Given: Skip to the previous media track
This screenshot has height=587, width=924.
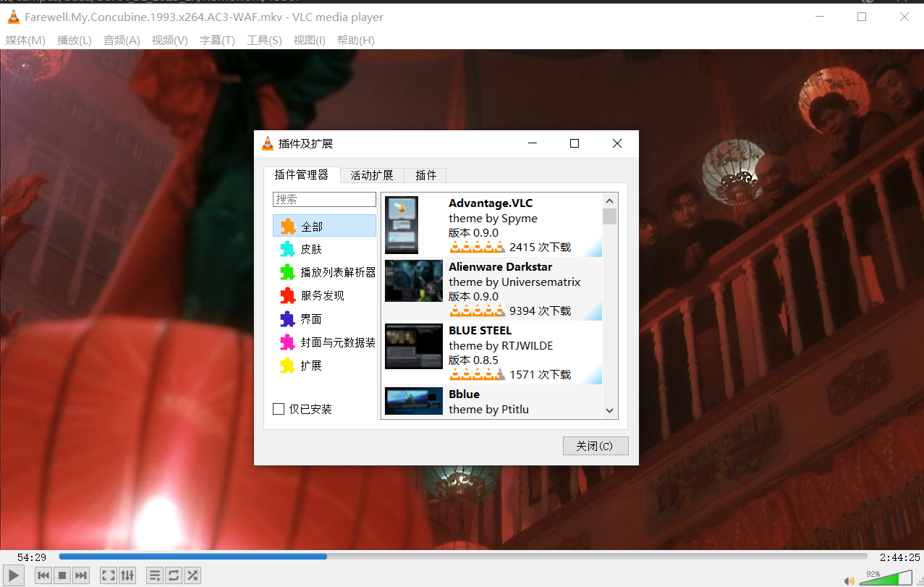Looking at the screenshot, I should 43,575.
